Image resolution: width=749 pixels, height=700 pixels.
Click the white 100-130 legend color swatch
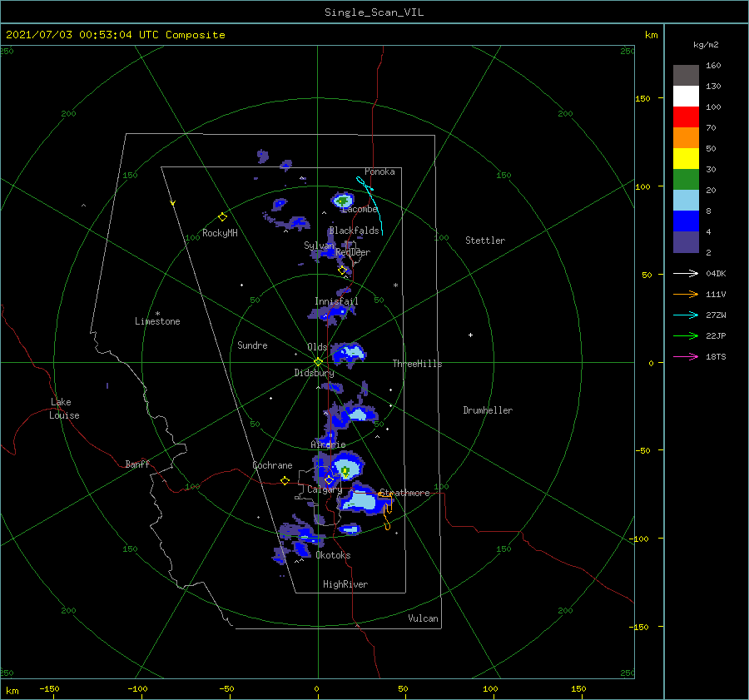(686, 96)
